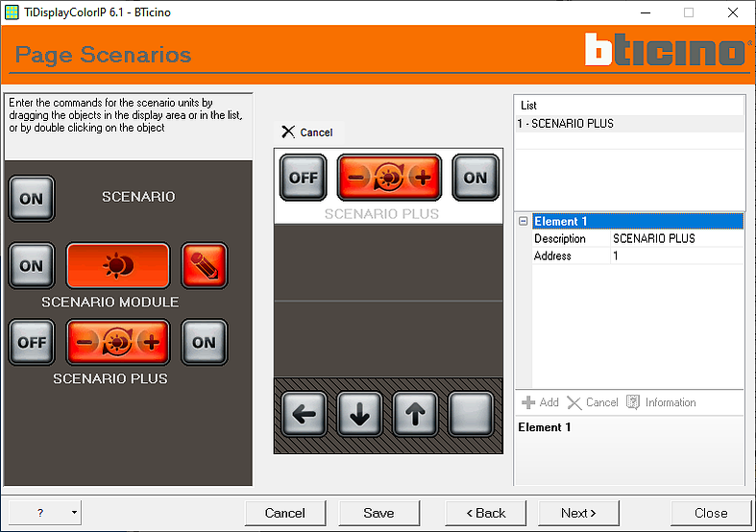Select the ON button in left SCENARIO PLUS palette

coord(205,342)
